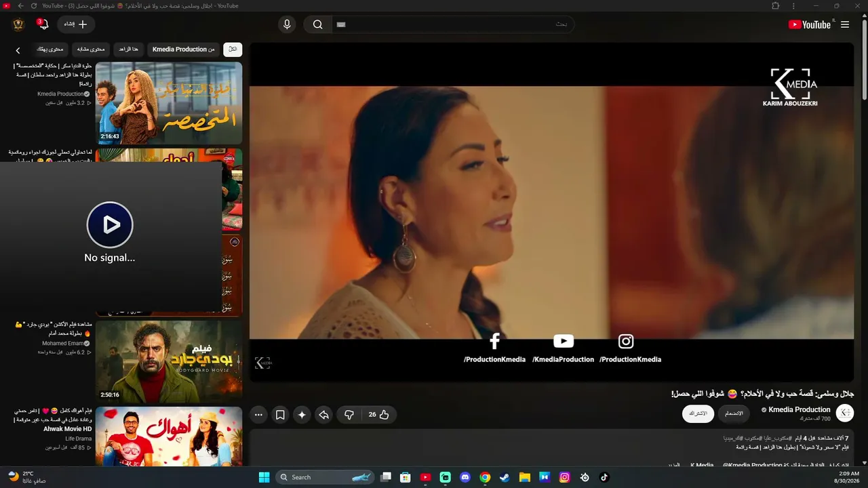868x488 pixels.
Task: Click the keyboard icon in search box
Action: coord(341,24)
